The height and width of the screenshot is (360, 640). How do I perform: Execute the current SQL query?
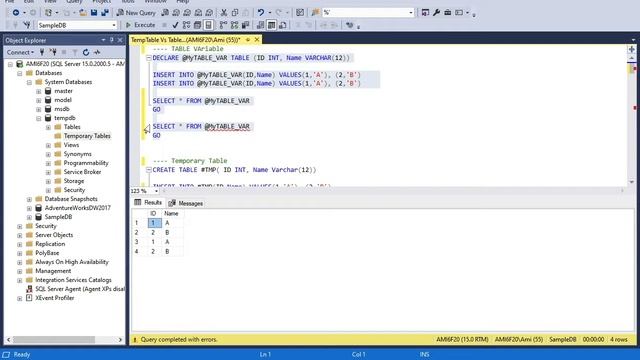140,25
